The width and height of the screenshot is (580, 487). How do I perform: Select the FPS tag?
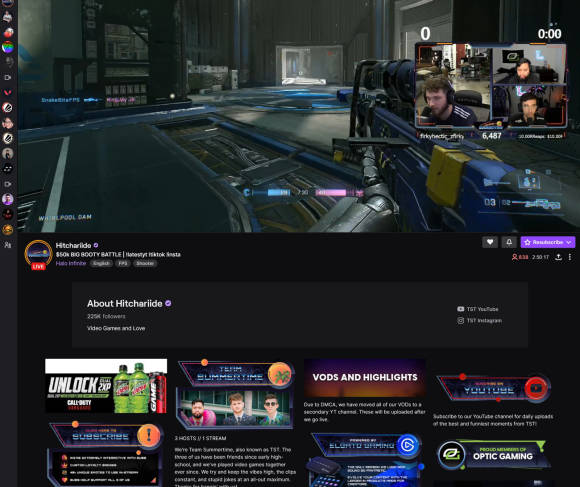pyautogui.click(x=123, y=263)
